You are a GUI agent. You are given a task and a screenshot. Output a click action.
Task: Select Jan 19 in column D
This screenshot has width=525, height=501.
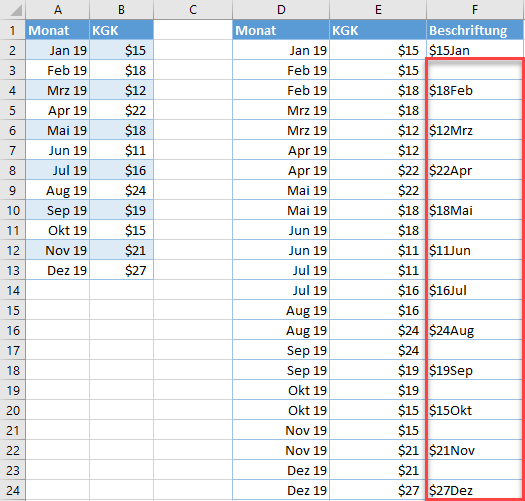(281, 50)
